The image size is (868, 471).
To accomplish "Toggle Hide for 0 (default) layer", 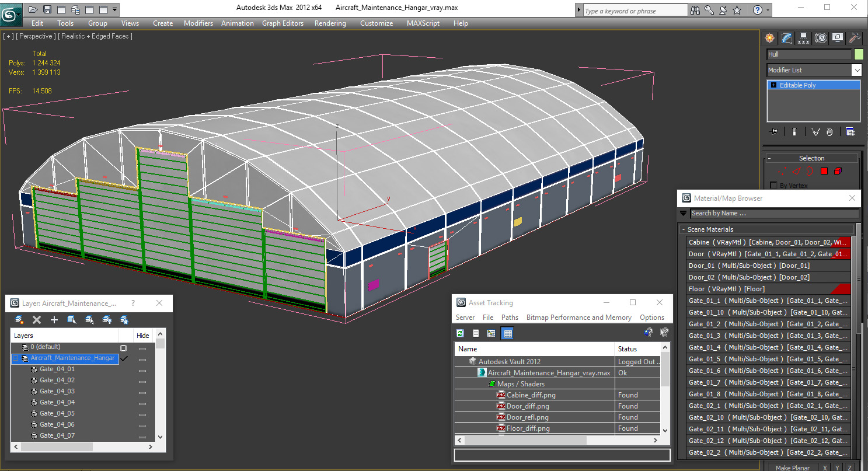I will coord(142,347).
